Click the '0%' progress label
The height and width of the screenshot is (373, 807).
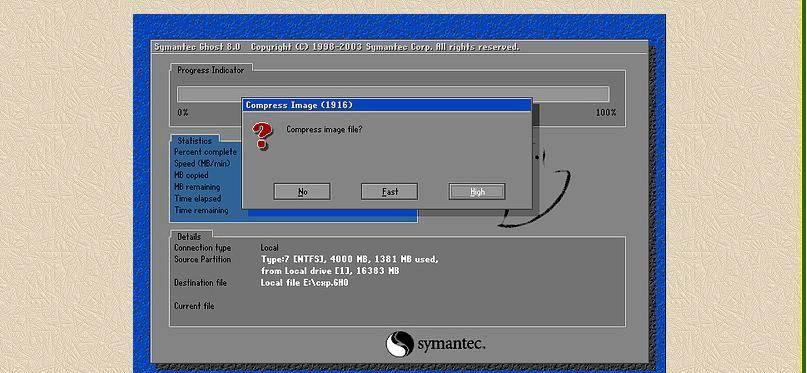click(x=183, y=112)
